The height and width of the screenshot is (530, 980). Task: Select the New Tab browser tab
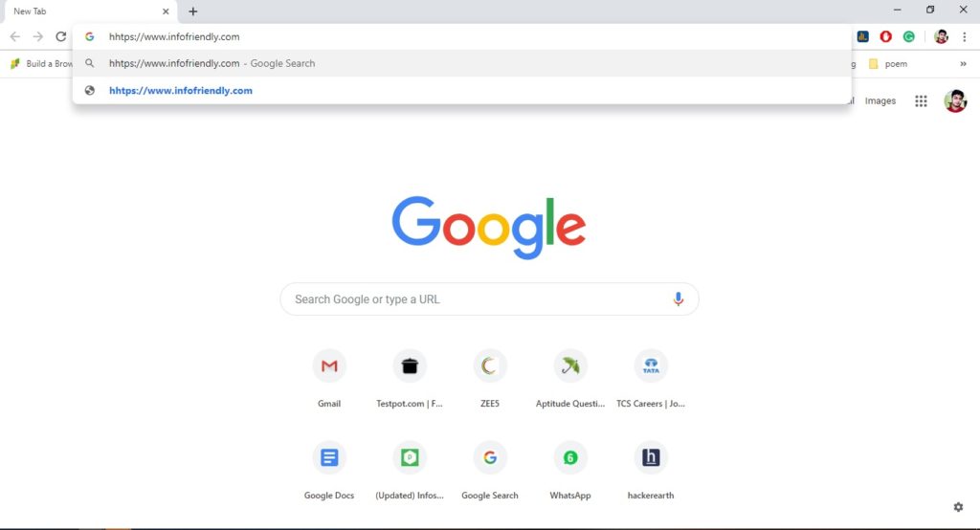pos(89,11)
